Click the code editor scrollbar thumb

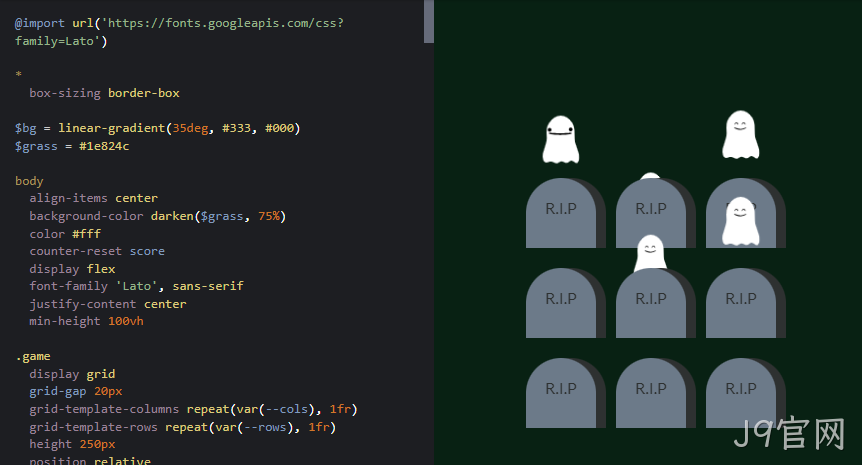[x=429, y=21]
